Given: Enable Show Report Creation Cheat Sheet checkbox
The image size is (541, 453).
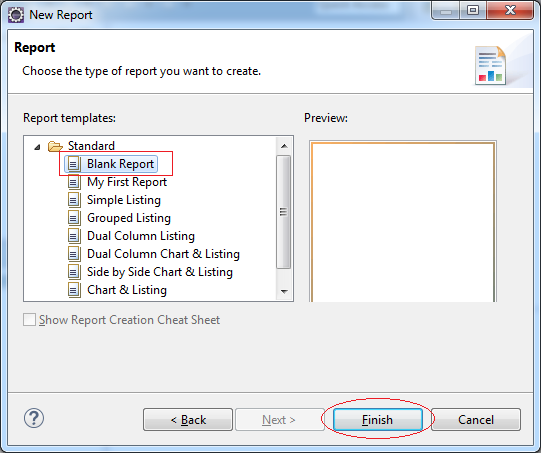Looking at the screenshot, I should tap(29, 319).
